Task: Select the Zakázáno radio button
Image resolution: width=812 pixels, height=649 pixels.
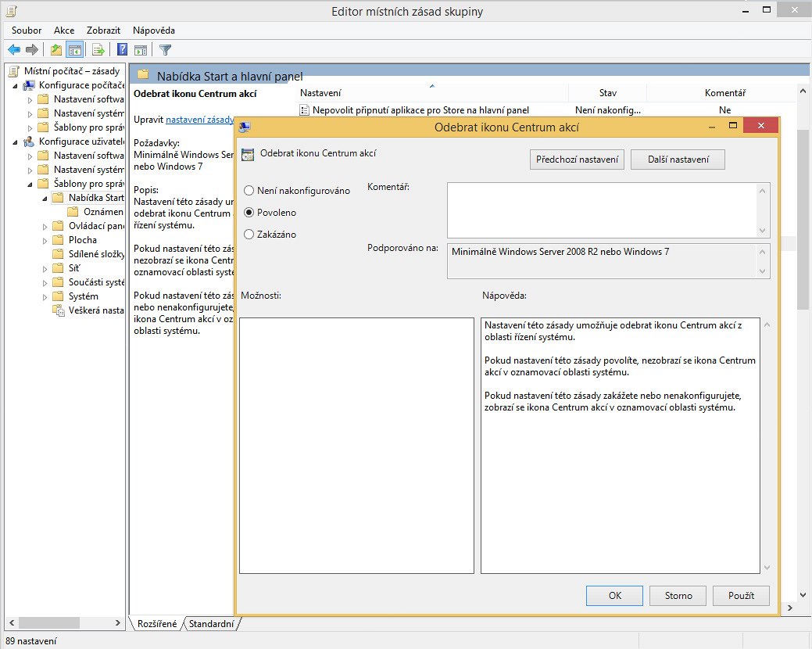Action: coord(249,234)
